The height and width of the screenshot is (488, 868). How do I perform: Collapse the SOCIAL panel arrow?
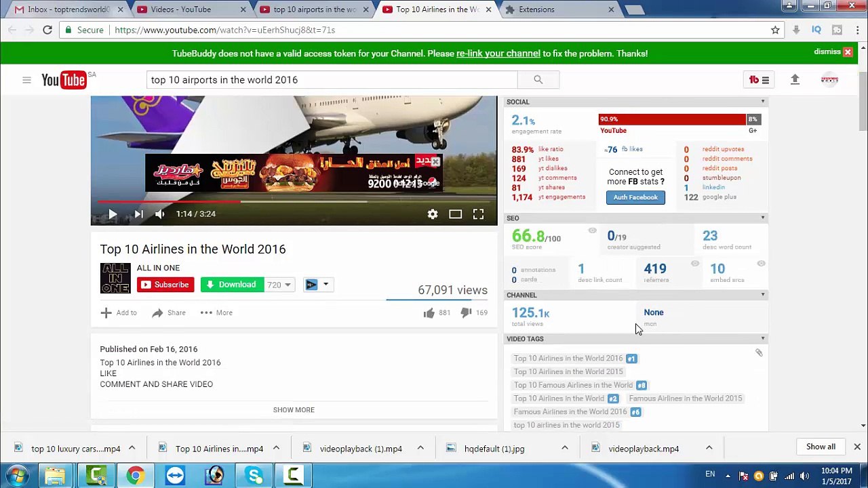tap(763, 102)
